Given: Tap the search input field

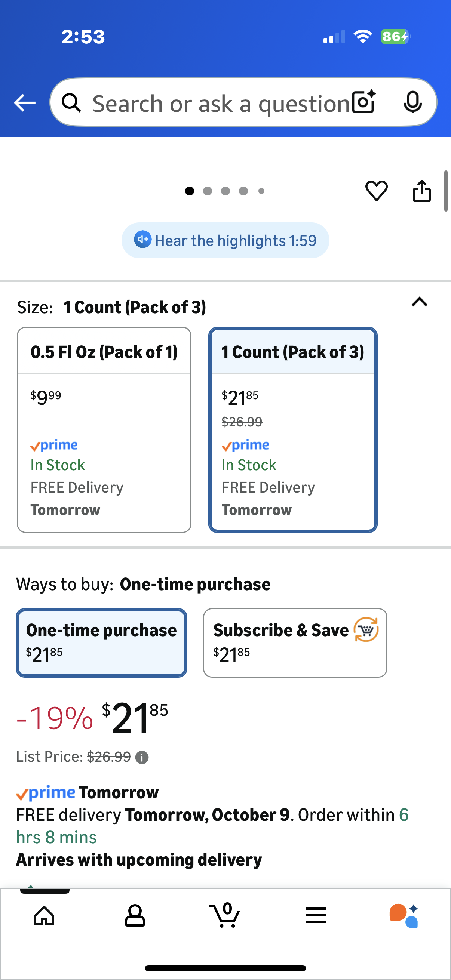Looking at the screenshot, I should coord(221,103).
